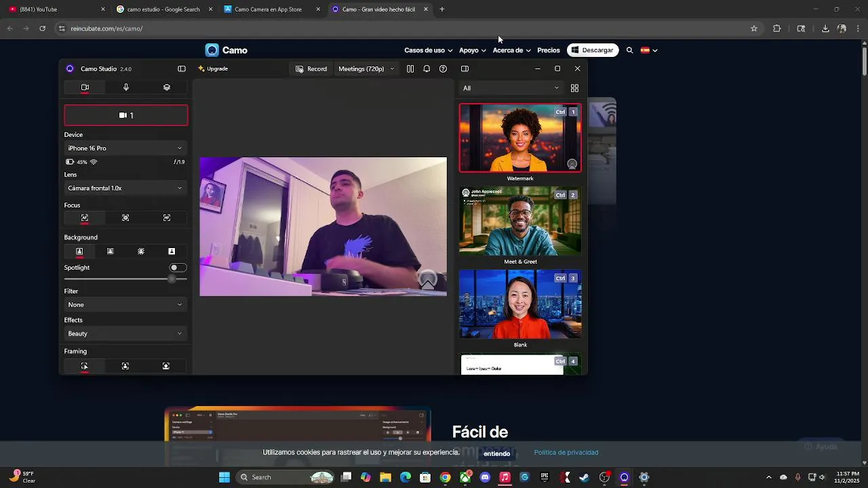
Task: Open a new browser tab
Action: 442,9
